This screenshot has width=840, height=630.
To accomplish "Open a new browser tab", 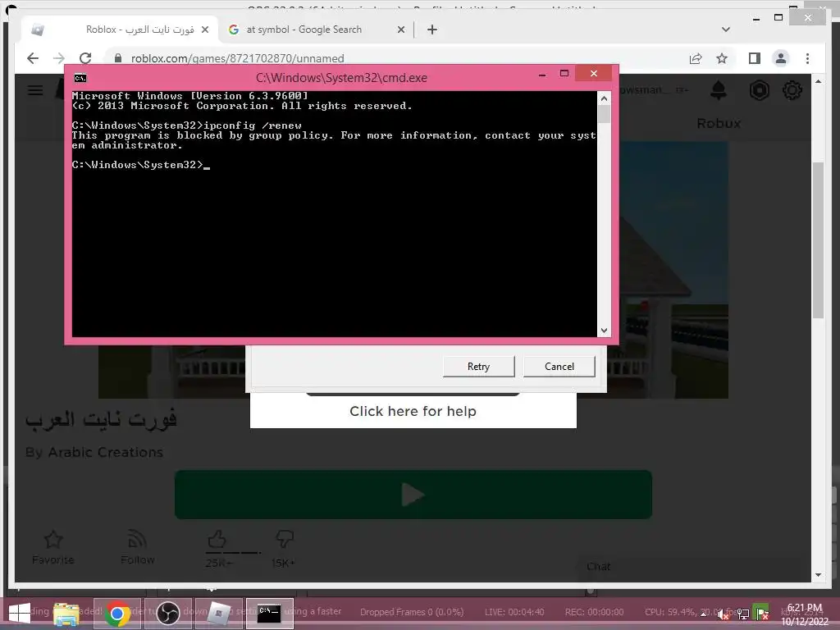I will [432, 30].
